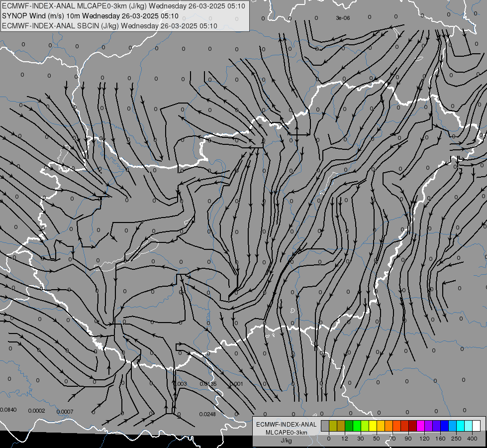The width and height of the screenshot is (487, 448).
Task: Click the olive-yellow swatch in the legend
Action: (333, 426)
